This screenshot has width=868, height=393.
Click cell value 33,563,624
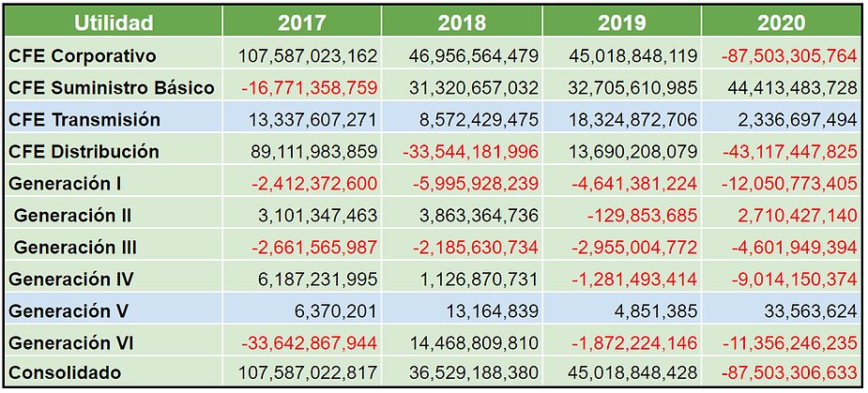coord(811,311)
